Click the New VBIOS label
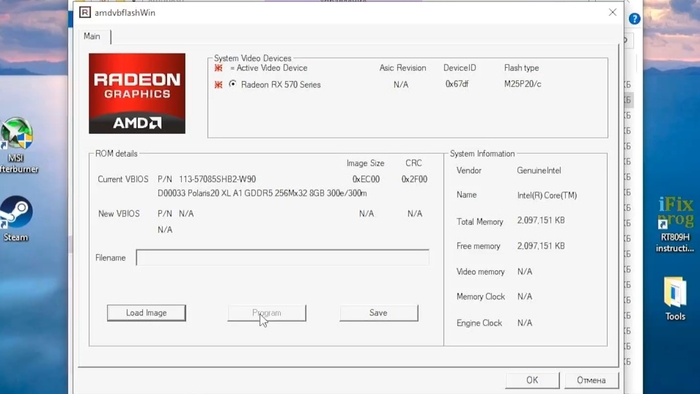This screenshot has width=700, height=394. click(119, 214)
